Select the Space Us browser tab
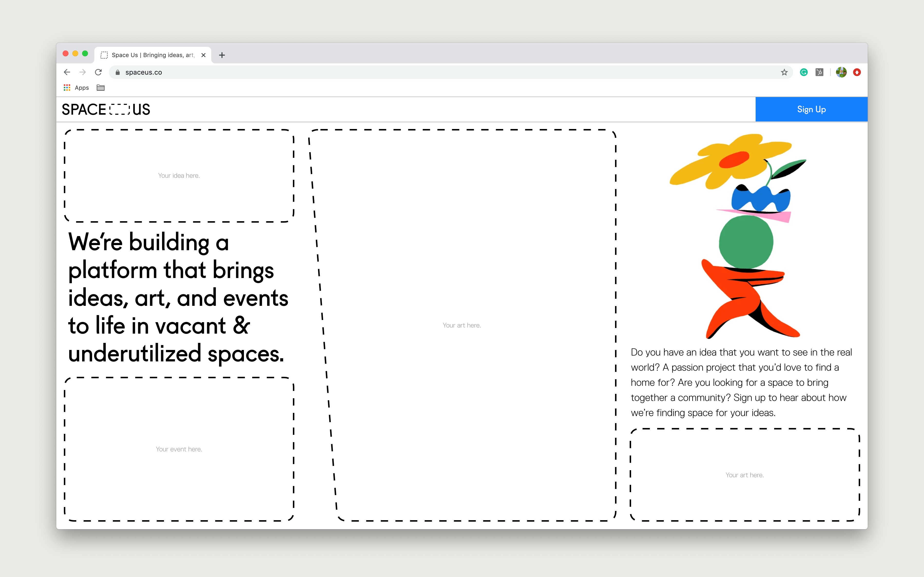The height and width of the screenshot is (577, 924). (x=153, y=55)
